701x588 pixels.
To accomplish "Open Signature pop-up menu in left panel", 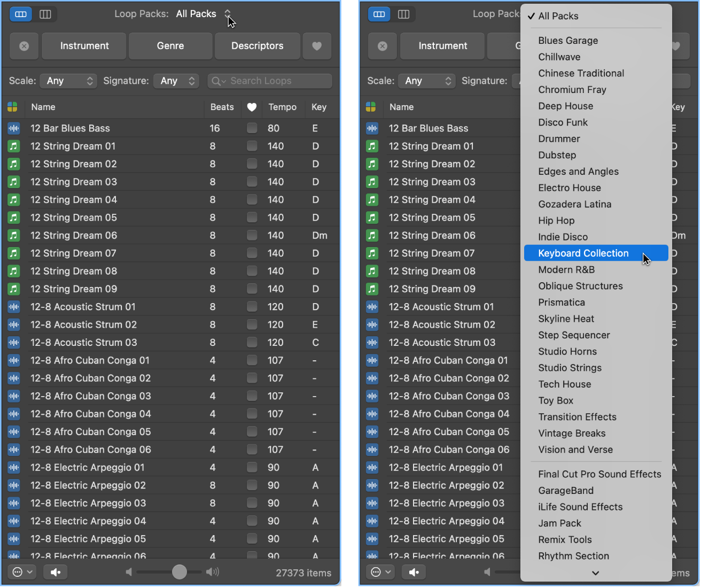I will click(x=176, y=81).
